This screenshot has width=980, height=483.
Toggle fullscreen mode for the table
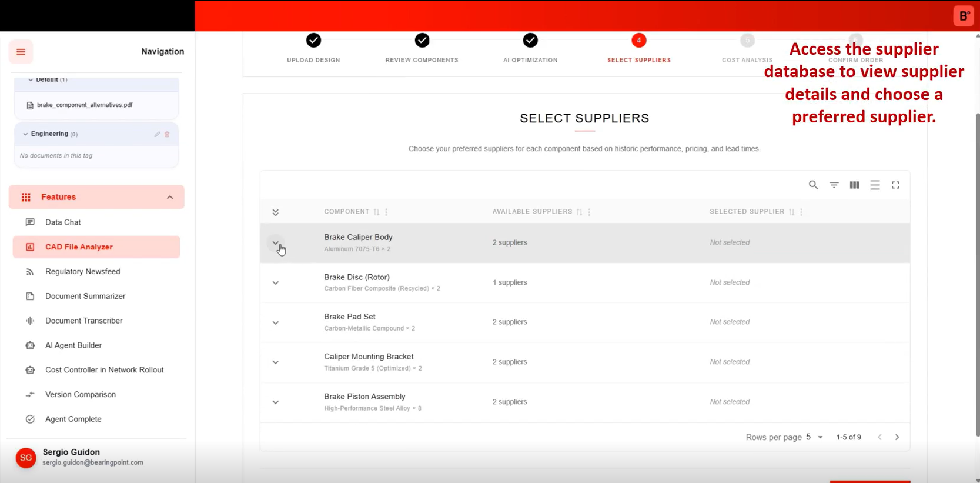coord(895,185)
